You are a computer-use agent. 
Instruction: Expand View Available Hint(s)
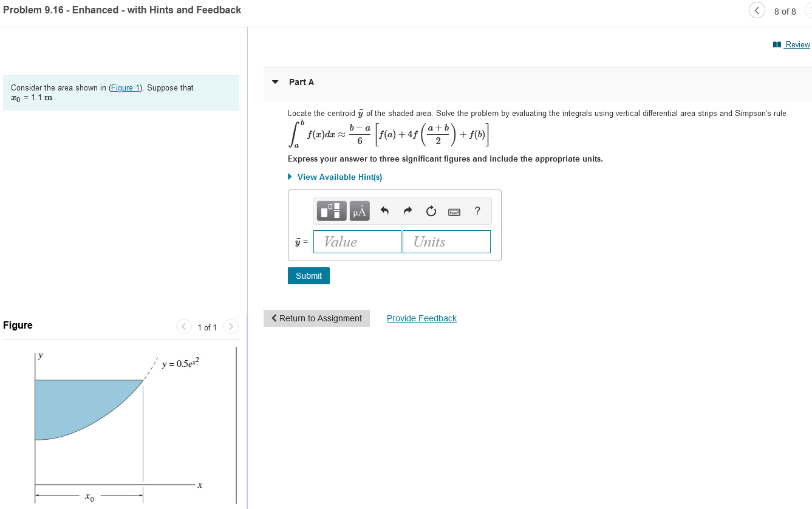(x=339, y=177)
